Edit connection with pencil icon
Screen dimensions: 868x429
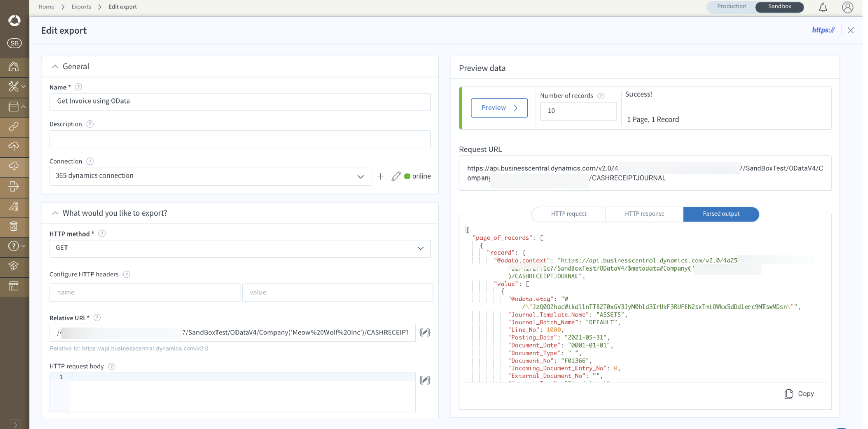pyautogui.click(x=396, y=176)
